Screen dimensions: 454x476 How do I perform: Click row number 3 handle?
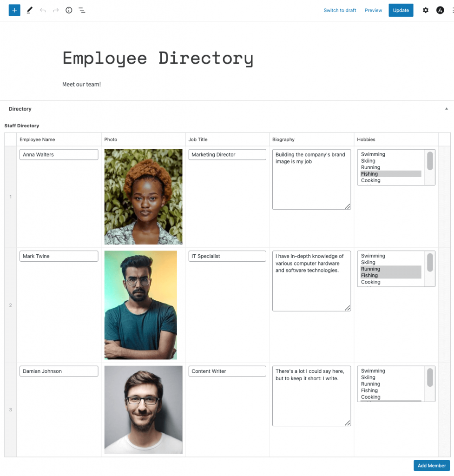pos(10,410)
